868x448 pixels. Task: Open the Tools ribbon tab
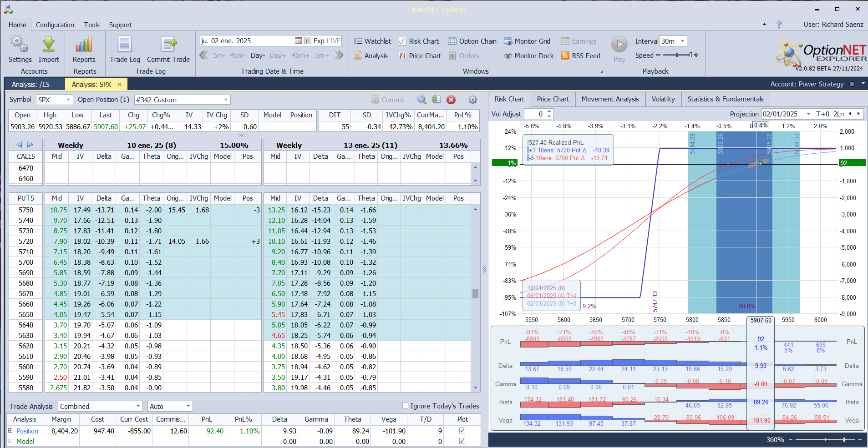tap(91, 25)
